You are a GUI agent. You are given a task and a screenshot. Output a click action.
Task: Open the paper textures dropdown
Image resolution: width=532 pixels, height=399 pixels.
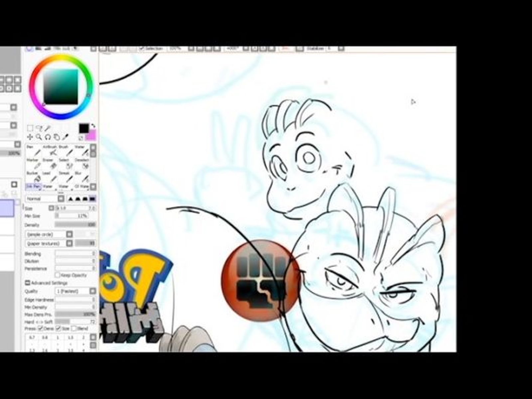point(49,244)
